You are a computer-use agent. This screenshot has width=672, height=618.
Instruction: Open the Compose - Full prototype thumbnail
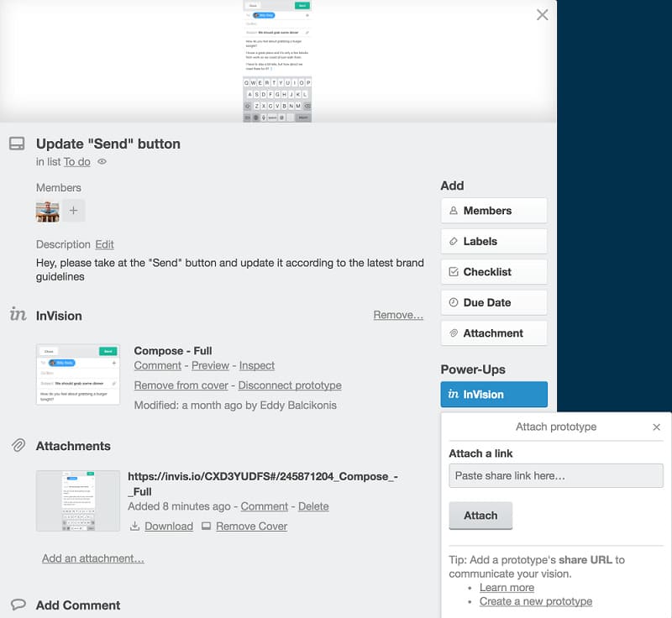point(78,374)
